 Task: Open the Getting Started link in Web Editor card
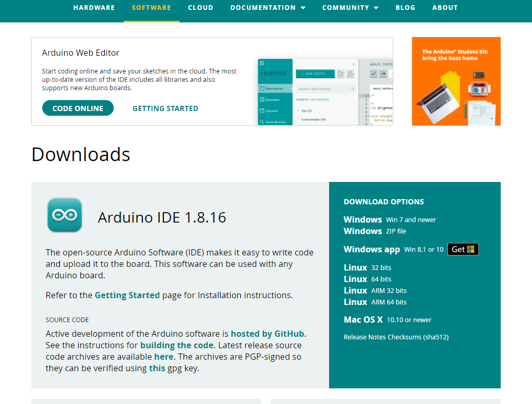pos(165,108)
